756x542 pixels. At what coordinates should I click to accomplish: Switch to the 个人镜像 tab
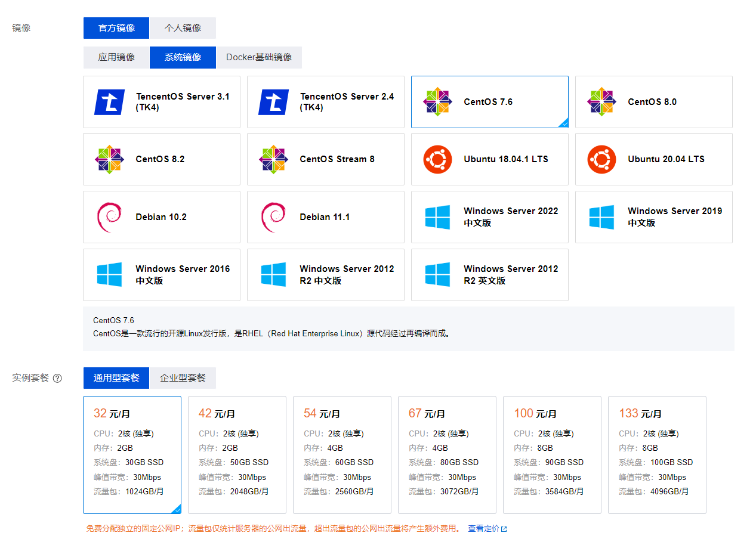[183, 28]
